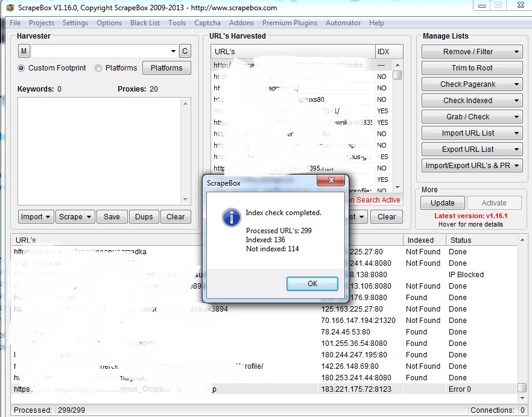Viewport: 532px width, 417px height.
Task: Close the ScrapeBox dialog with the red X
Action: coord(331,180)
